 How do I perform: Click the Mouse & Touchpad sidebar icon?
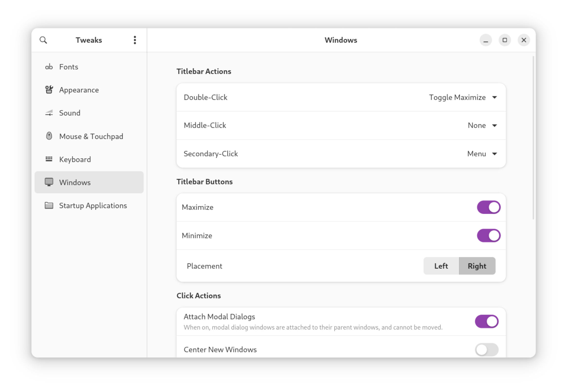49,136
